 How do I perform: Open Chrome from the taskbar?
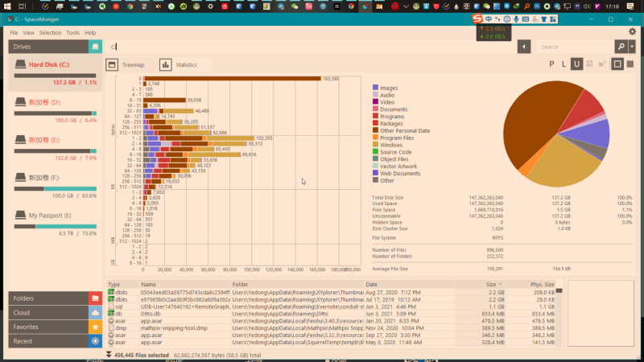coord(130,6)
